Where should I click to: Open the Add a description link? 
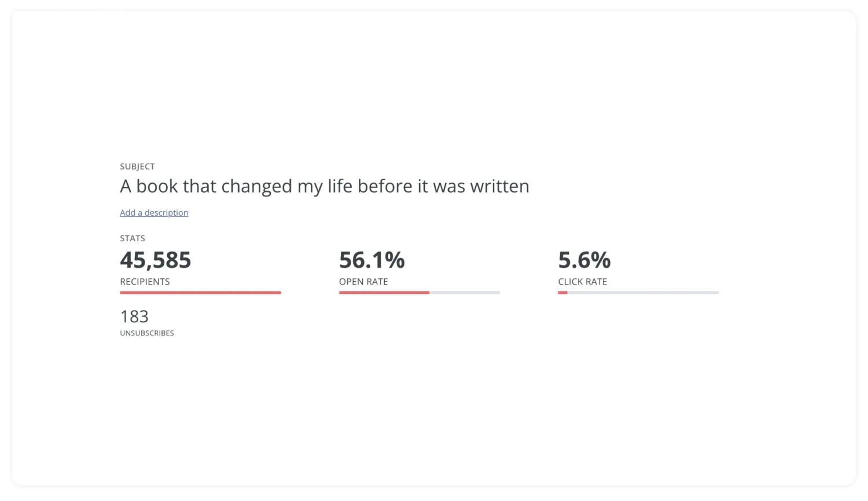tap(154, 213)
